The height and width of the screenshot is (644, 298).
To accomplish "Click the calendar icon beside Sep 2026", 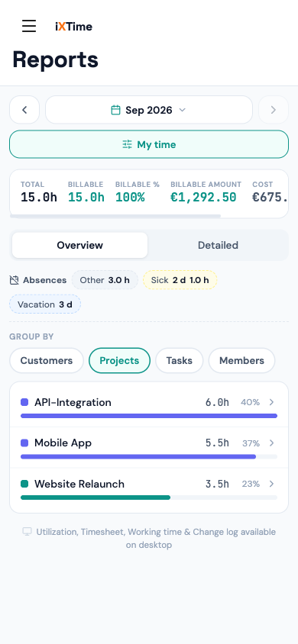I will [x=116, y=110].
